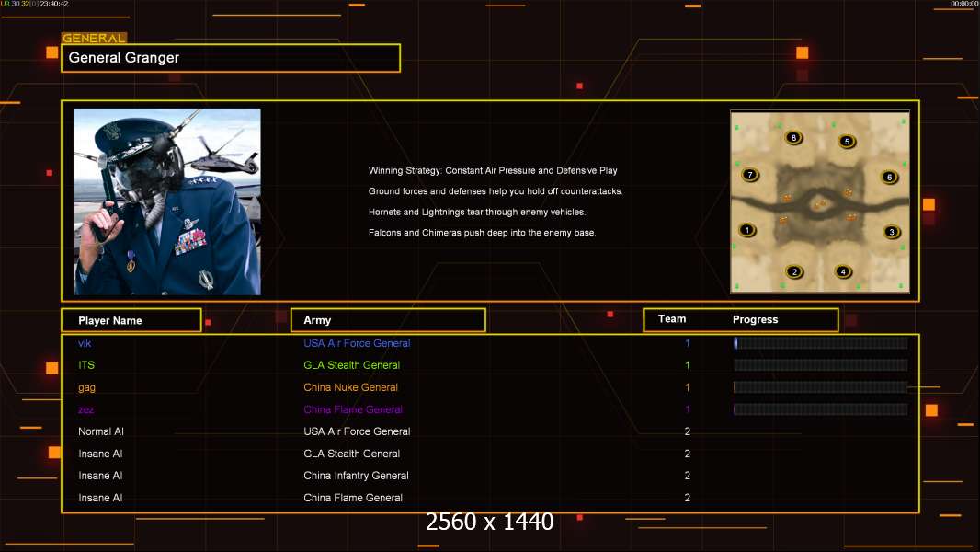Click the Falcons and Chimeras tip line
This screenshot has height=552, width=980.
pyautogui.click(x=483, y=233)
